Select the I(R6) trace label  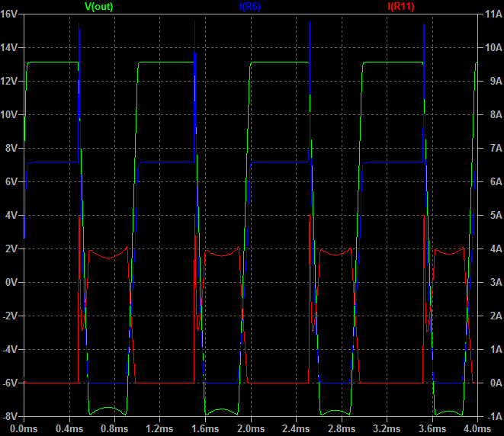pyautogui.click(x=250, y=6)
